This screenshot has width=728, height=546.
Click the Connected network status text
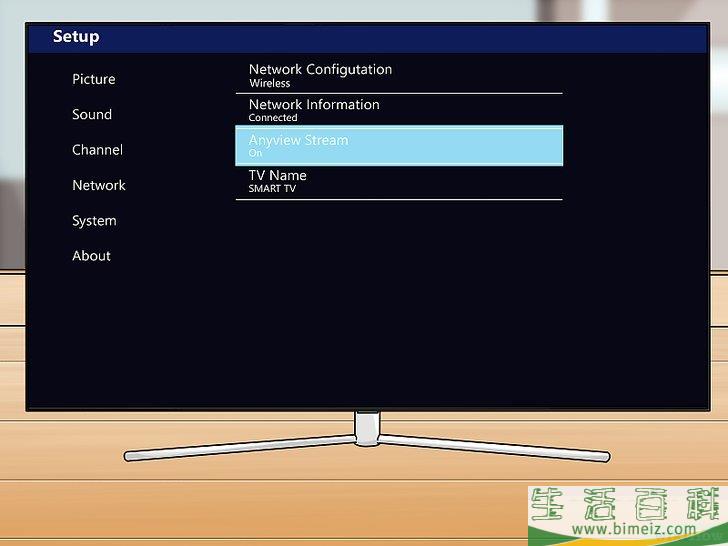pyautogui.click(x=273, y=118)
